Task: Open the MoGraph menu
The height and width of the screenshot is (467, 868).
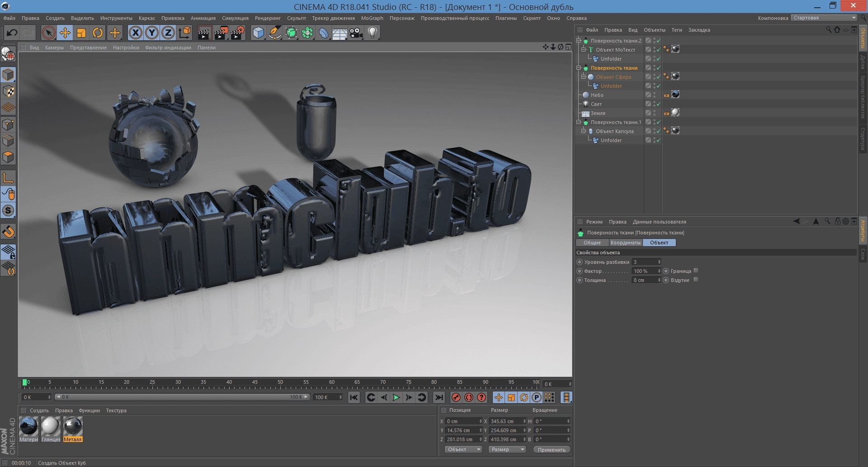Action: click(372, 18)
